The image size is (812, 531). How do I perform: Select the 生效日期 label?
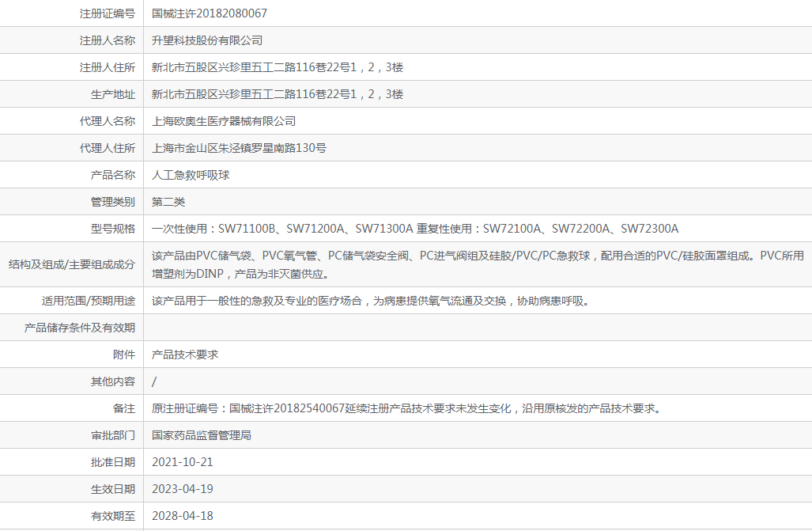[113, 490]
